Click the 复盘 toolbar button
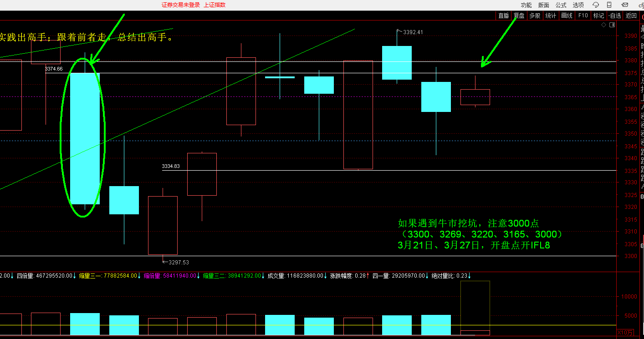 pyautogui.click(x=519, y=15)
